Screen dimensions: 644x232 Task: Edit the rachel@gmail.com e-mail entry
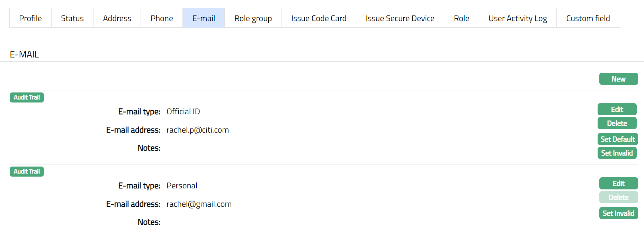point(618,184)
